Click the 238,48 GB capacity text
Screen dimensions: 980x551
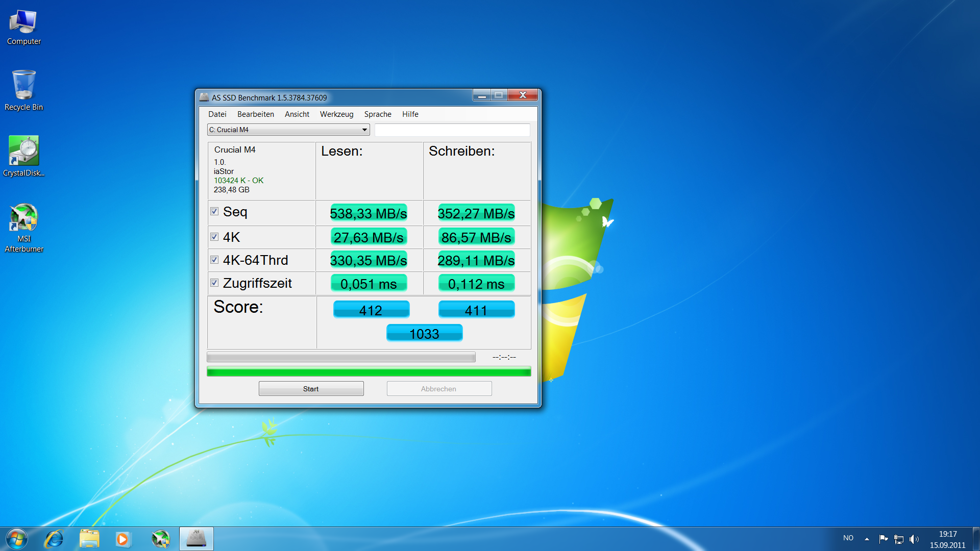[x=231, y=190]
